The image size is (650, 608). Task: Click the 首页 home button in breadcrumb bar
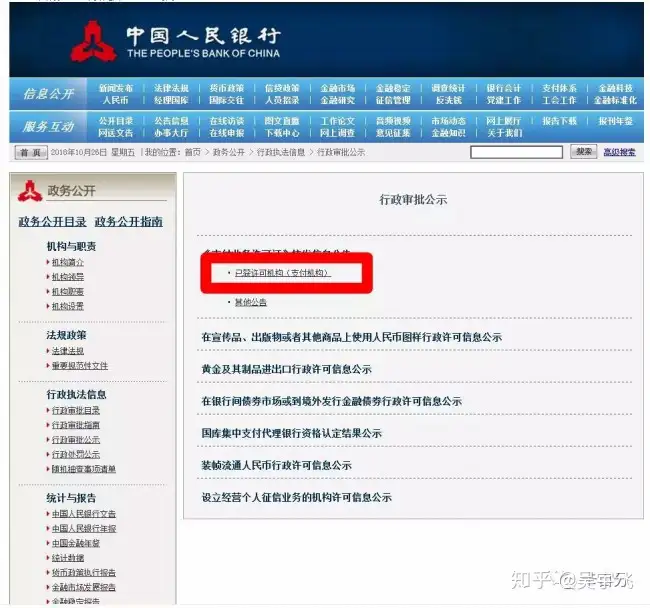[x=31, y=153]
